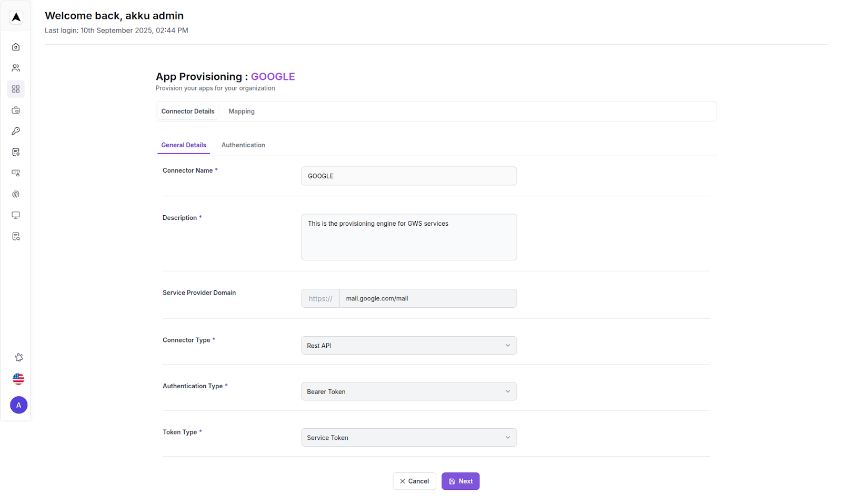
Task: Open the Authentication Type dropdown
Action: click(408, 391)
